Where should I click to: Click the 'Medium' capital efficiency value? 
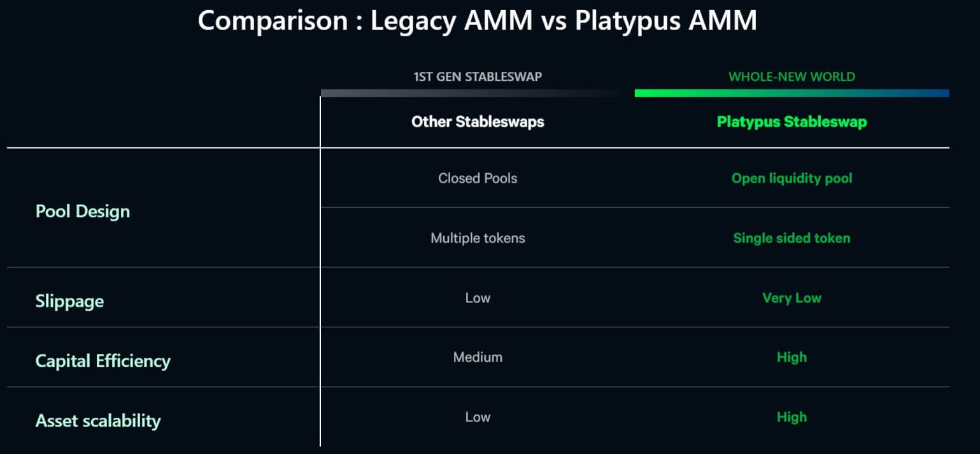[x=478, y=357]
